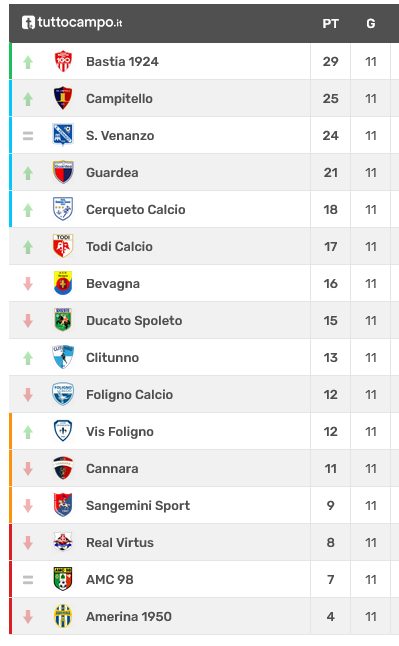Viewport: 399px width, 646px height.
Task: Open the Foligno Calcio team page
Action: (129, 394)
